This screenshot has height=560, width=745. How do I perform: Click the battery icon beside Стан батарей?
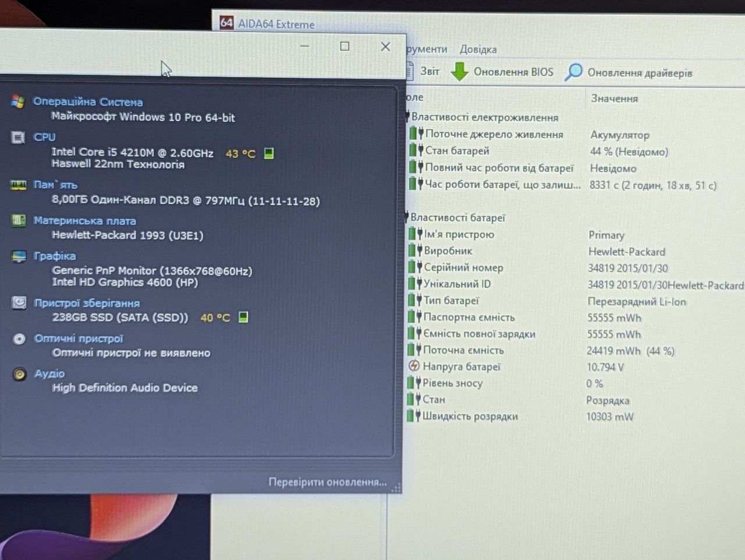pos(416,151)
